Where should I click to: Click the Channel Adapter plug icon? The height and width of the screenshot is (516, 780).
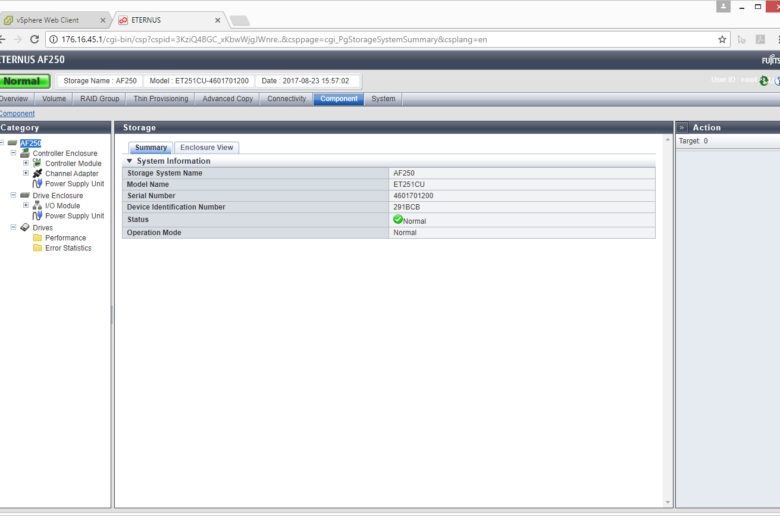[37, 173]
